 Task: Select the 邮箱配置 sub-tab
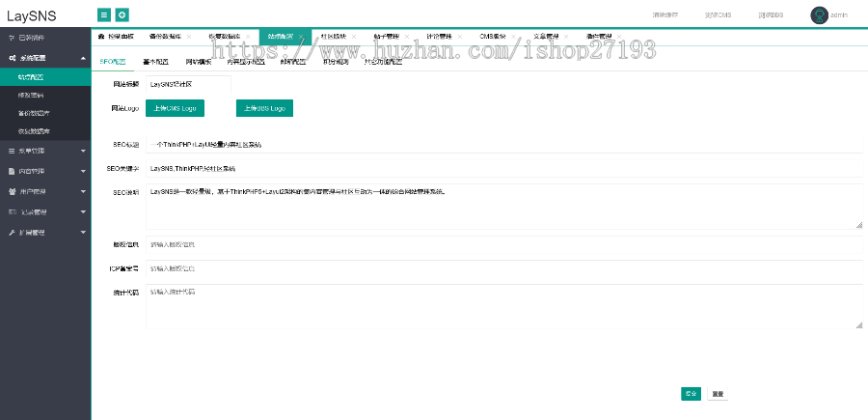[x=293, y=62]
